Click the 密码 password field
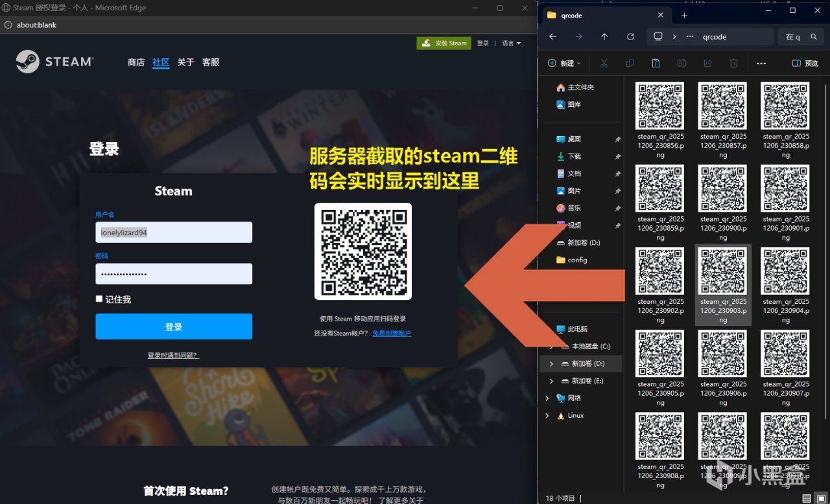 point(174,274)
